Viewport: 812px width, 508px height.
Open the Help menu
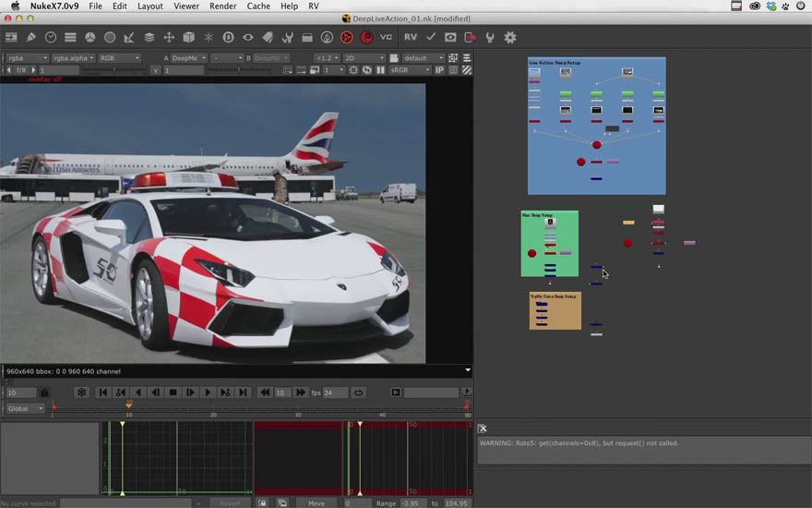point(289,6)
